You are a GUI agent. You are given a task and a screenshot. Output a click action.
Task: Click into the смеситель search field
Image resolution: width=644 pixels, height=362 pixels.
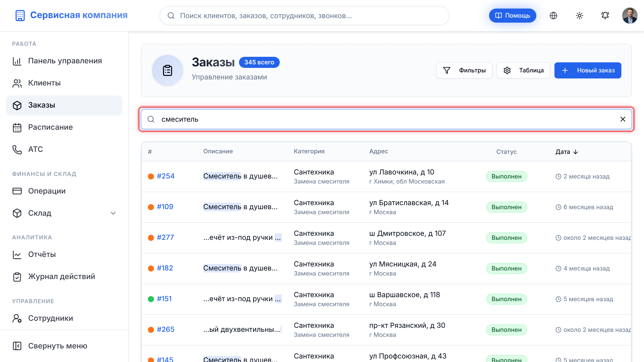[386, 119]
